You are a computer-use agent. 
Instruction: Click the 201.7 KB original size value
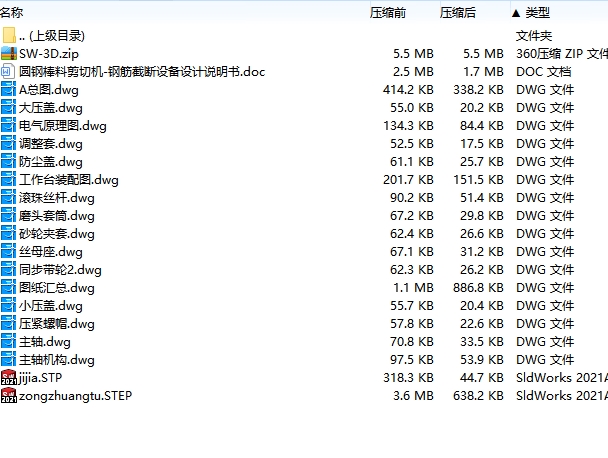[x=408, y=180]
